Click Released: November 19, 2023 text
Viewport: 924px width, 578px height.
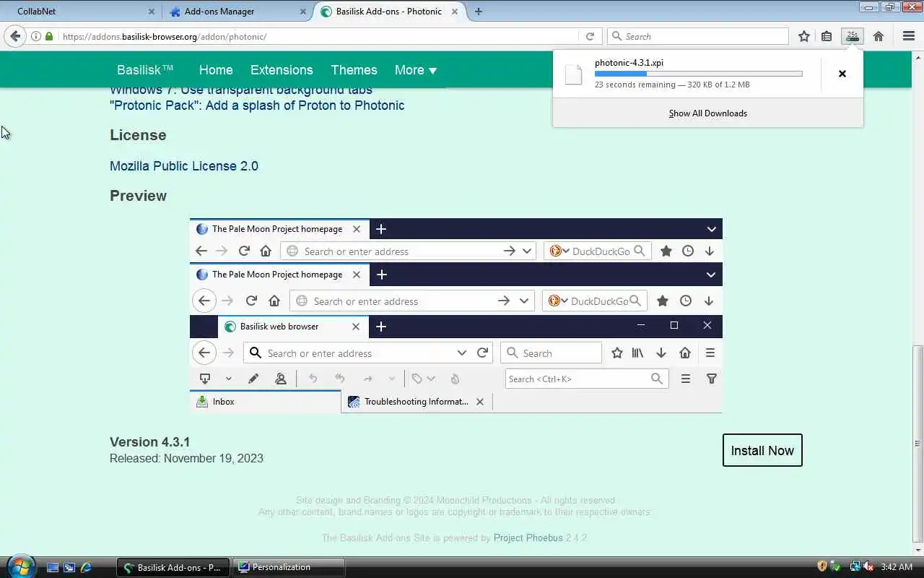tap(186, 459)
